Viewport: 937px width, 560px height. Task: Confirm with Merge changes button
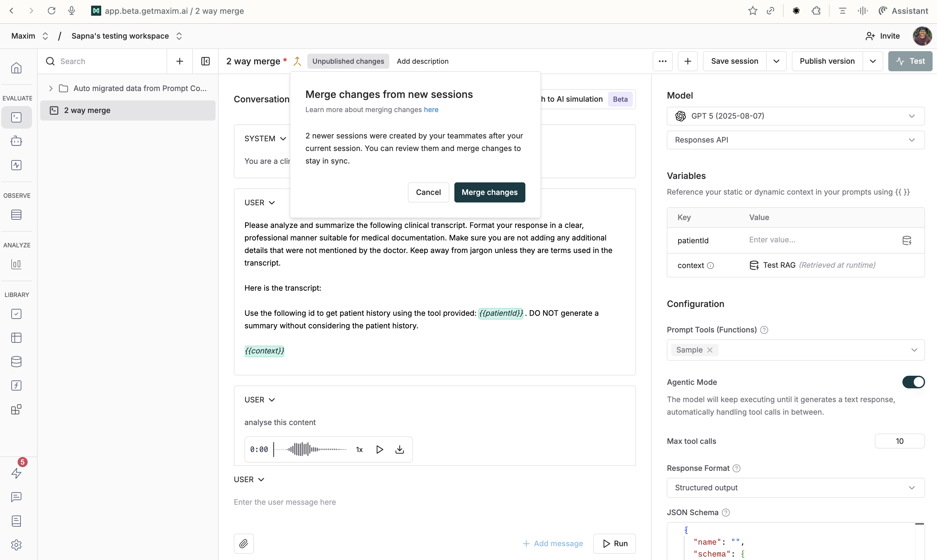[x=490, y=192]
